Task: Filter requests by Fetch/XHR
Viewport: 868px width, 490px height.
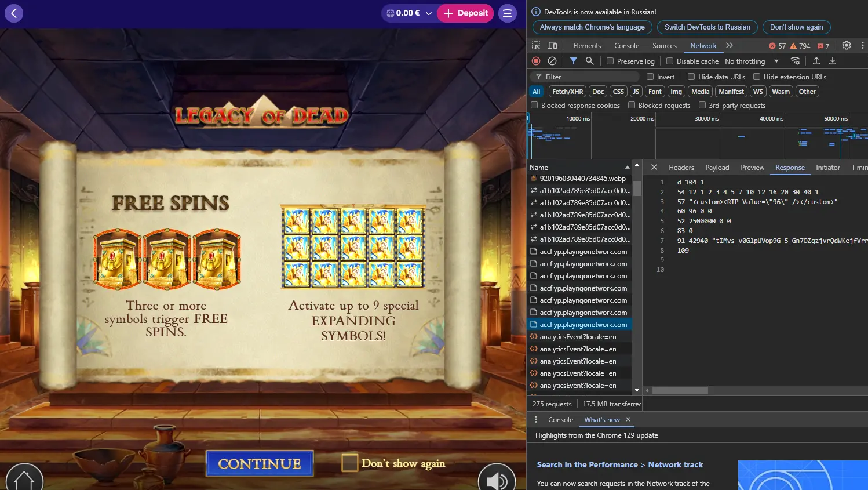Action: [x=568, y=92]
